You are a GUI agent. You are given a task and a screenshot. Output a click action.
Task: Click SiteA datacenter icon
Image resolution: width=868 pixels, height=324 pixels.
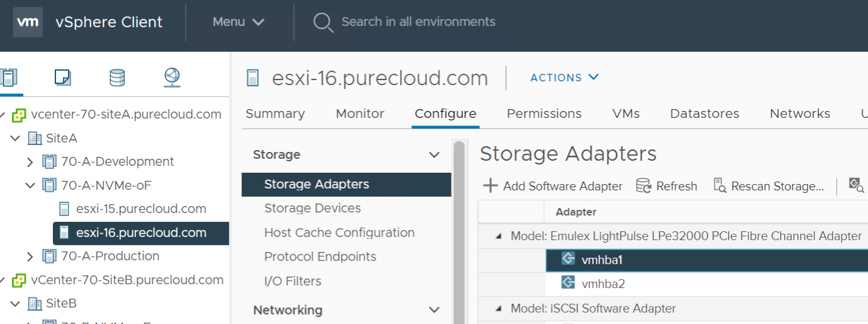[x=35, y=138]
